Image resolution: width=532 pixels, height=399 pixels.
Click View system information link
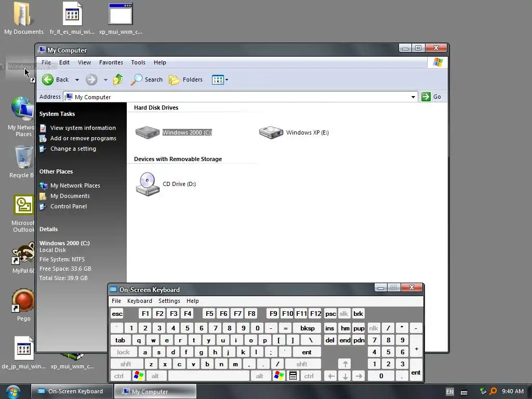83,128
